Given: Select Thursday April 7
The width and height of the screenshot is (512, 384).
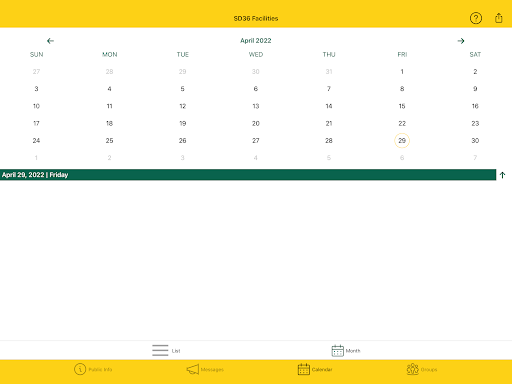Looking at the screenshot, I should (329, 89).
